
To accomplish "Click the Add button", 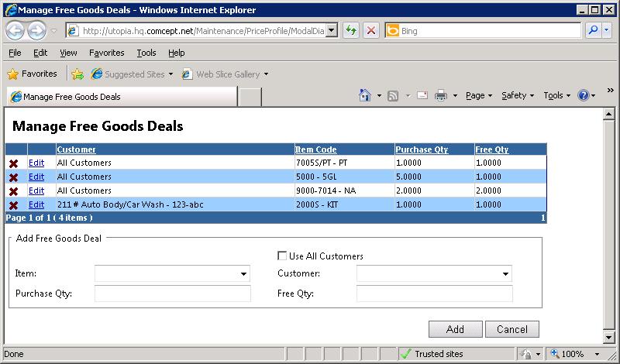I will click(455, 329).
